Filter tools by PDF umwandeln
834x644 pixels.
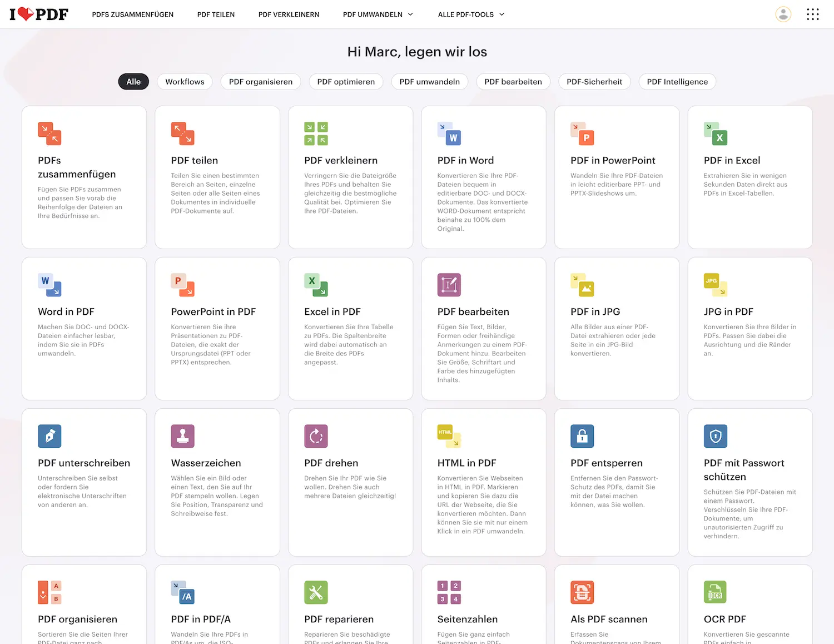(430, 82)
